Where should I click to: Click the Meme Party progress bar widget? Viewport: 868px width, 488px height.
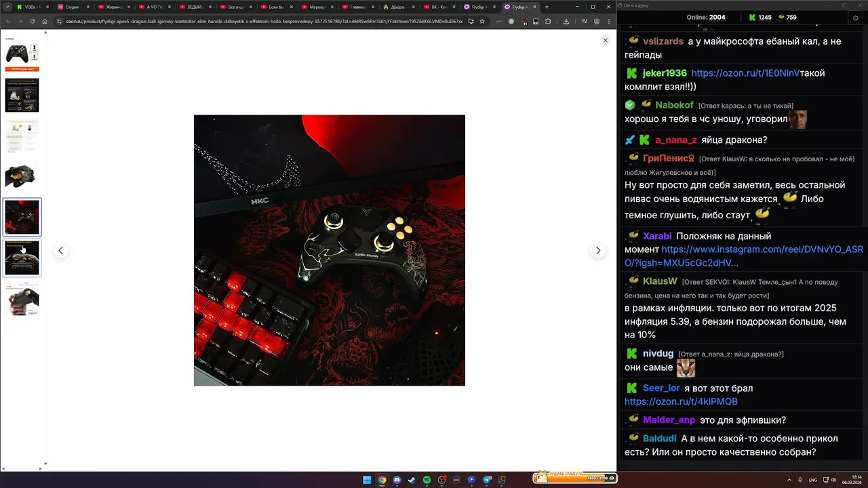pos(574,477)
